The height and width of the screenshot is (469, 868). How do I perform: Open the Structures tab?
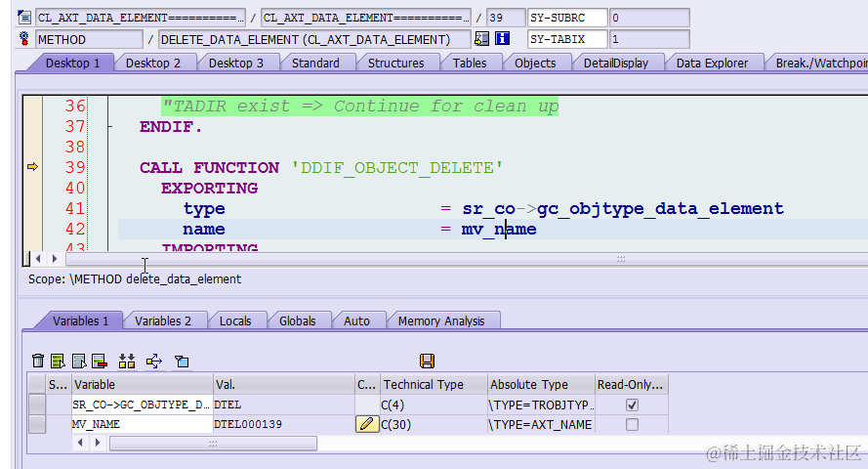395,64
